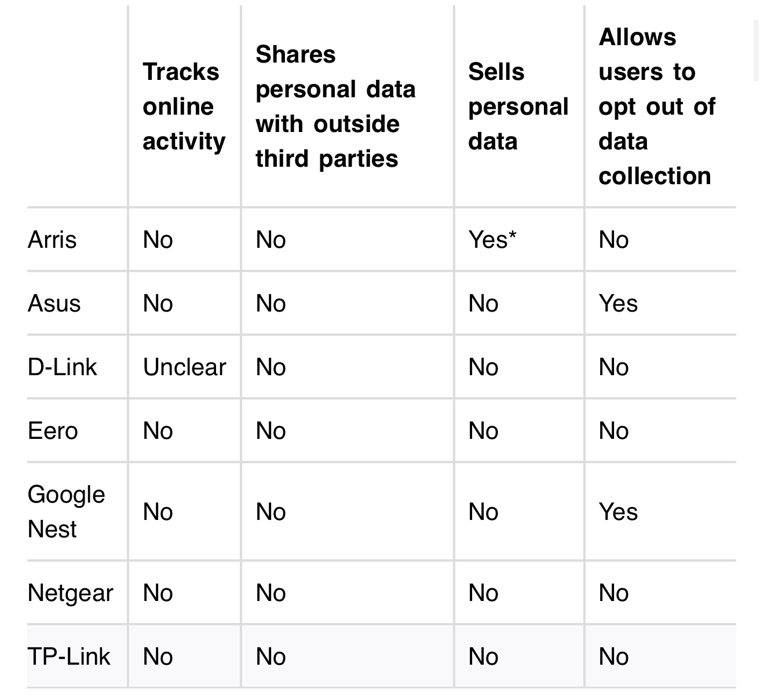
Task: Click Eero's "No" under Shares personal data
Action: (x=270, y=431)
